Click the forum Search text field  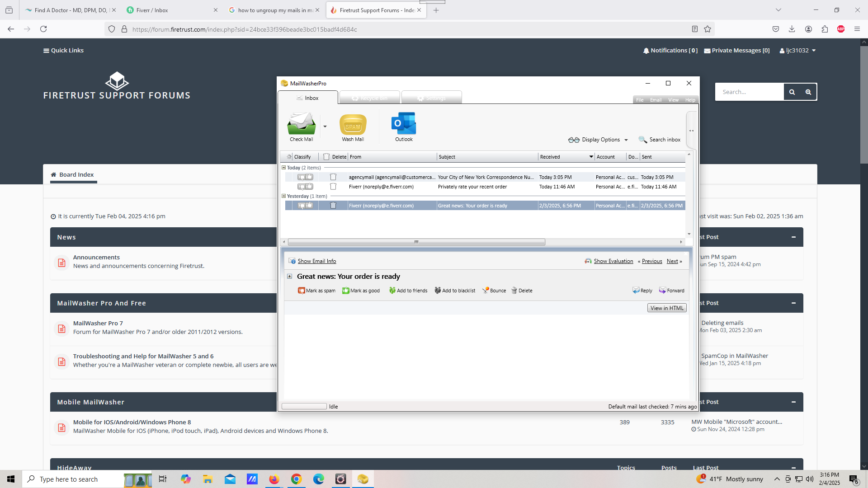pyautogui.click(x=750, y=92)
